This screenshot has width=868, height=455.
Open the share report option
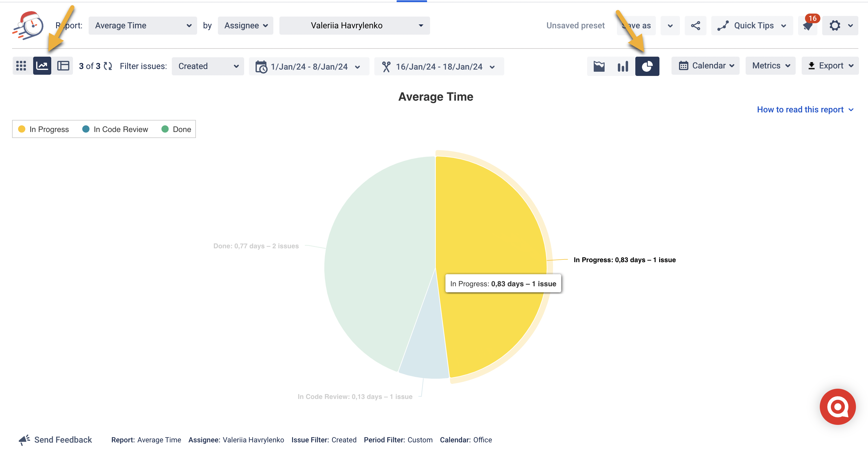(696, 25)
